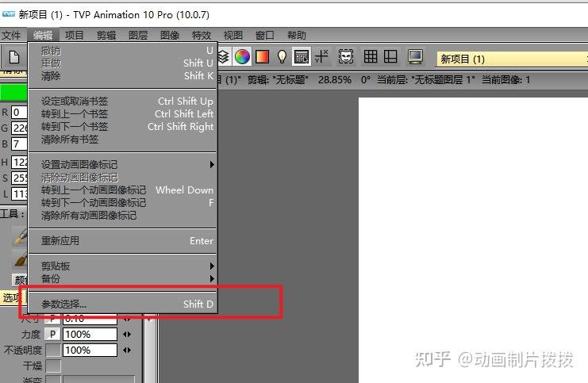Open the 图层 menu

pyautogui.click(x=138, y=35)
